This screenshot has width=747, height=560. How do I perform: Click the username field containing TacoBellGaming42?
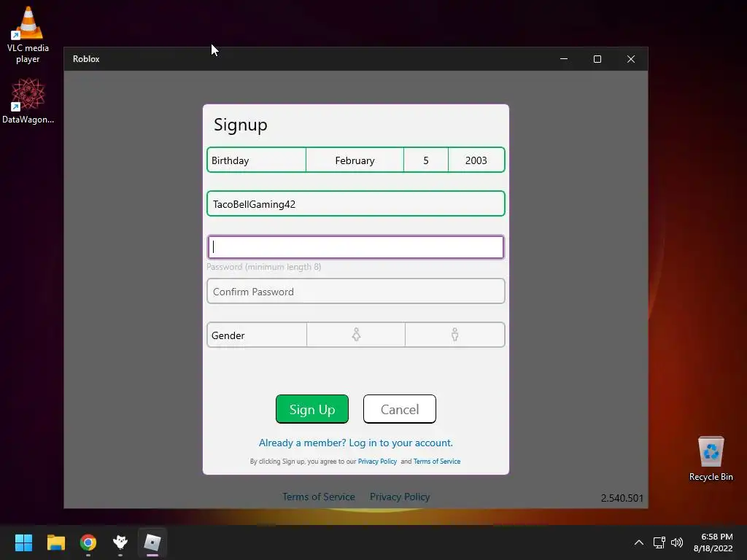coord(356,204)
